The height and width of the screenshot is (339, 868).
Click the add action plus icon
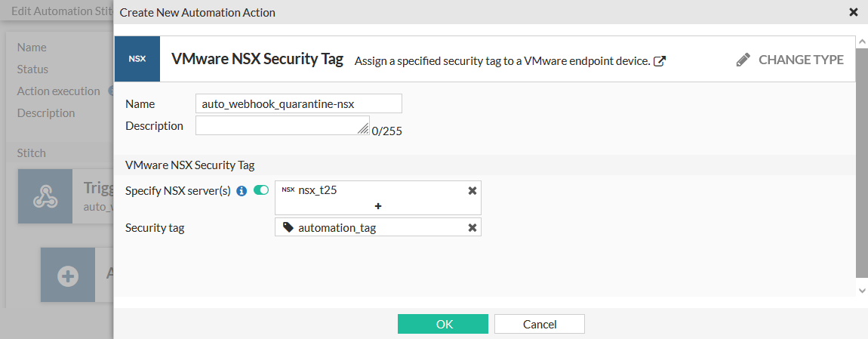(68, 276)
